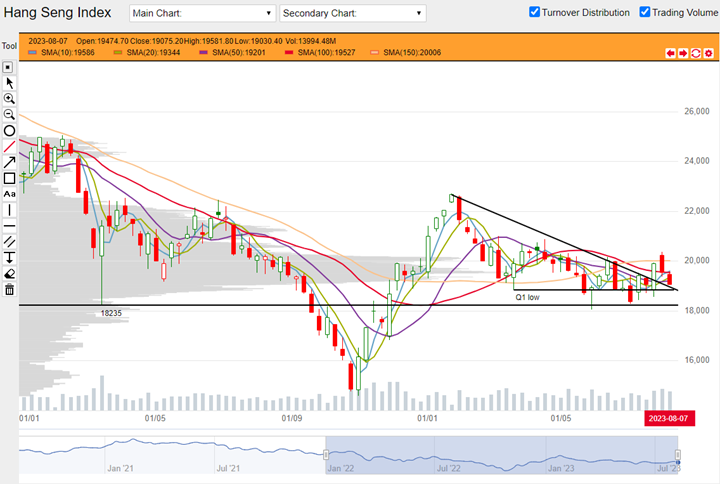This screenshot has width=720, height=484.
Task: Click the 01/05 label near chart start
Action: 155,418
